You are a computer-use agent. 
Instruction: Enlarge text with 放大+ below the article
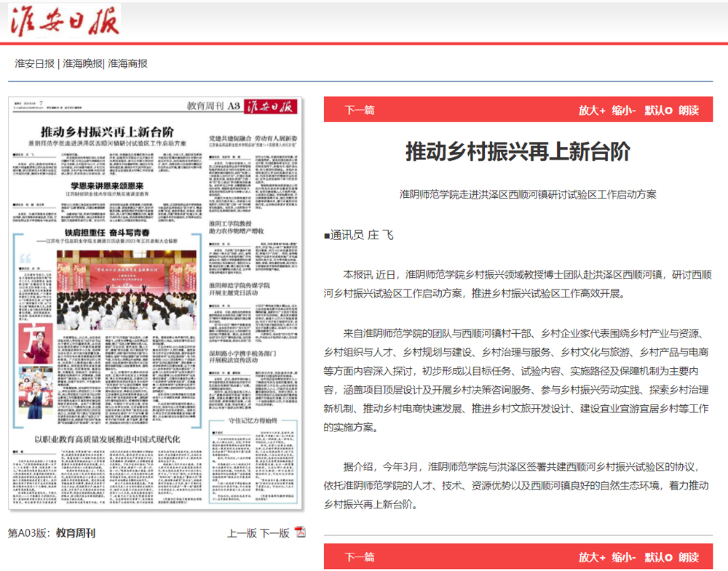(592, 557)
